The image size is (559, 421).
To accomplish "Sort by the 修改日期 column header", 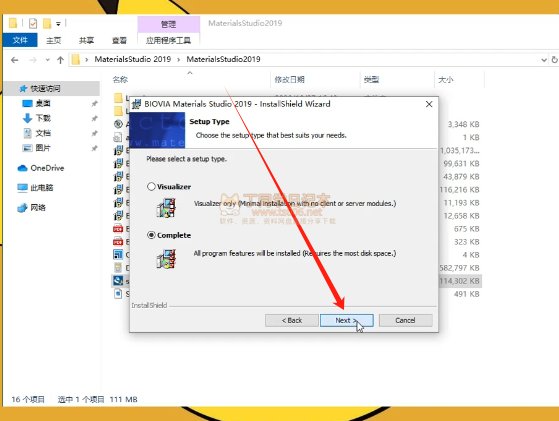I will (x=289, y=79).
